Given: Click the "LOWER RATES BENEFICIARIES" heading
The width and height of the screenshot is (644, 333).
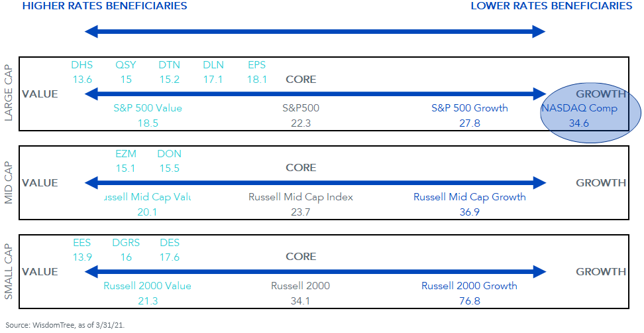Looking at the screenshot, I should (551, 6).
